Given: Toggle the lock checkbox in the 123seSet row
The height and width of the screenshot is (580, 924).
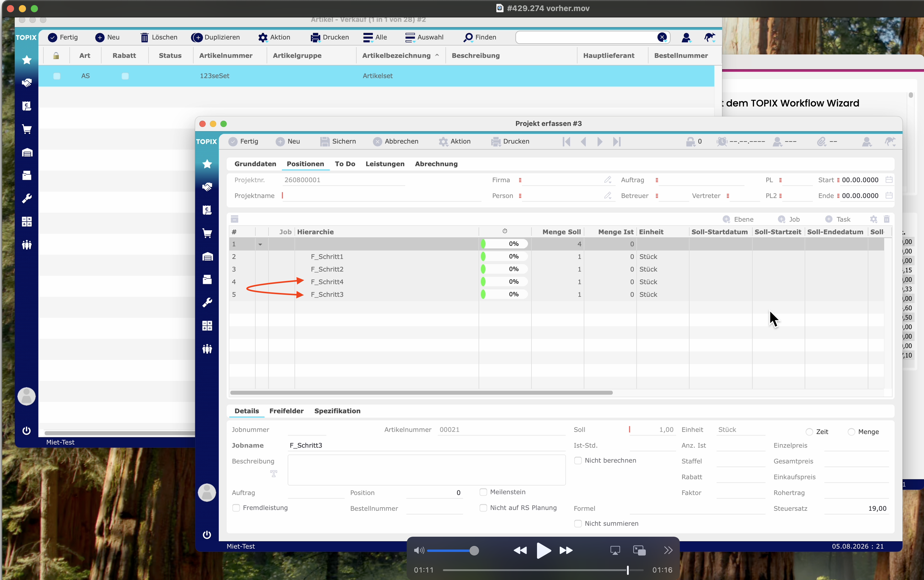Looking at the screenshot, I should [57, 76].
